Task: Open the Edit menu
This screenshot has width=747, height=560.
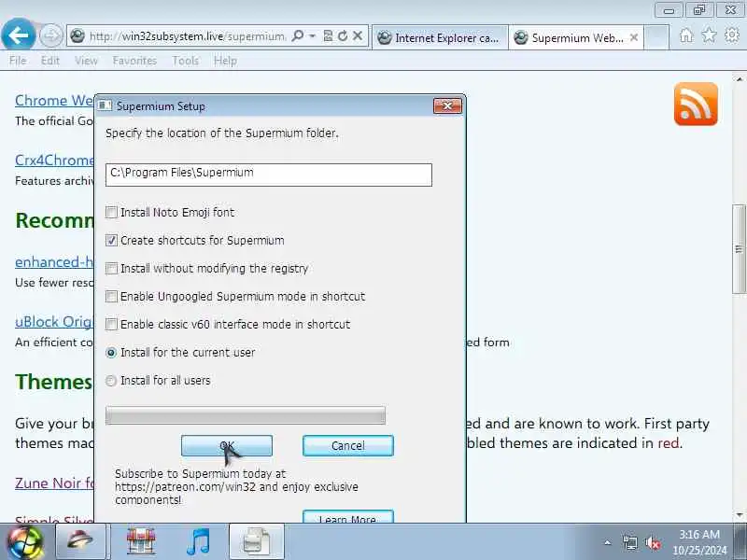Action: pos(50,61)
